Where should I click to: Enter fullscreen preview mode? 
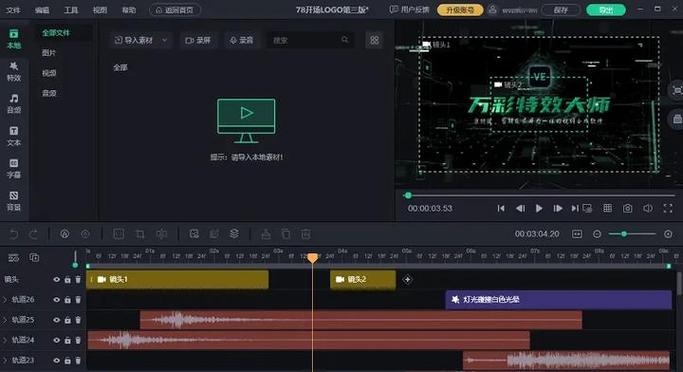tap(668, 209)
